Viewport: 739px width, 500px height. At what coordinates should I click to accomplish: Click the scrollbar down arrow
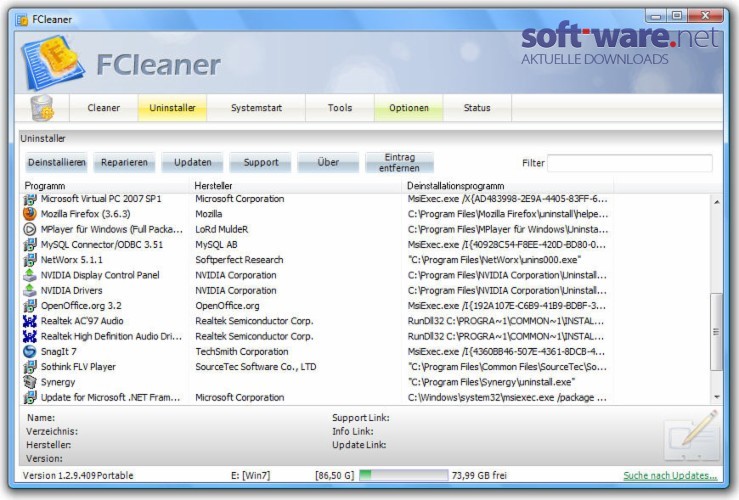click(716, 397)
